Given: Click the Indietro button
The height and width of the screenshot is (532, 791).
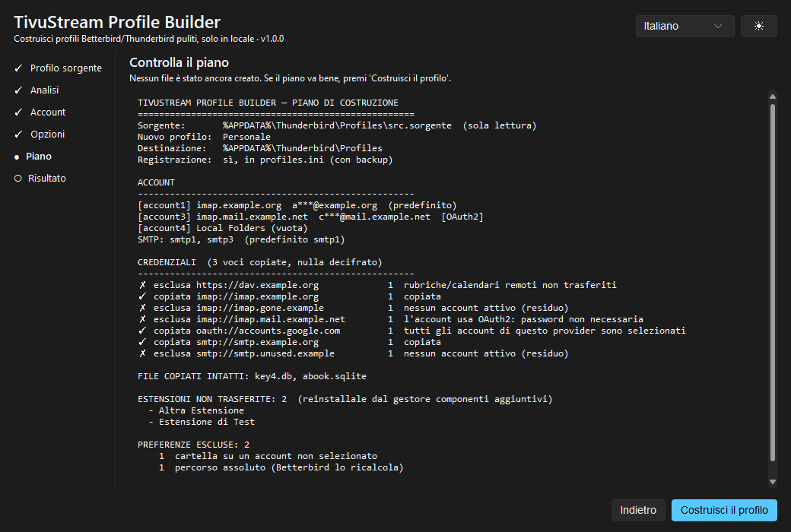Looking at the screenshot, I should pos(638,510).
